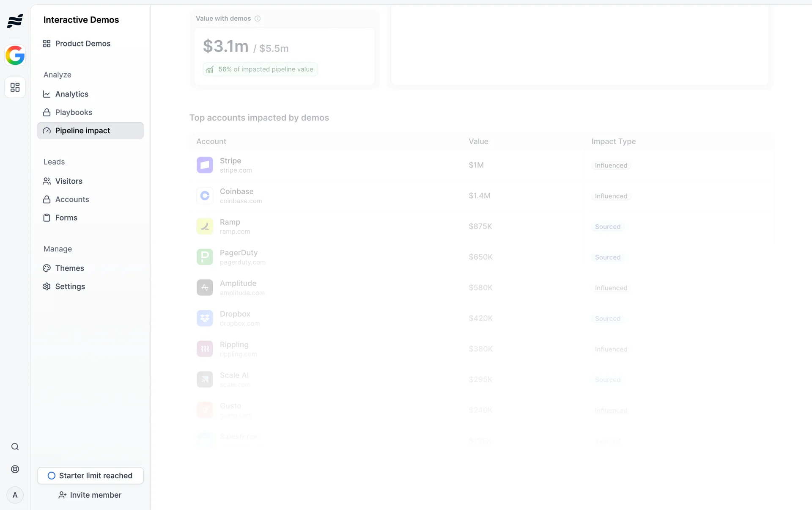This screenshot has width=812, height=510.
Task: Open Settings in the sidebar
Action: [70, 287]
